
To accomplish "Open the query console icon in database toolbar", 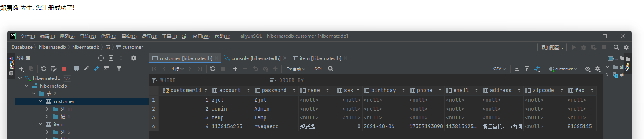I will [106, 69].
